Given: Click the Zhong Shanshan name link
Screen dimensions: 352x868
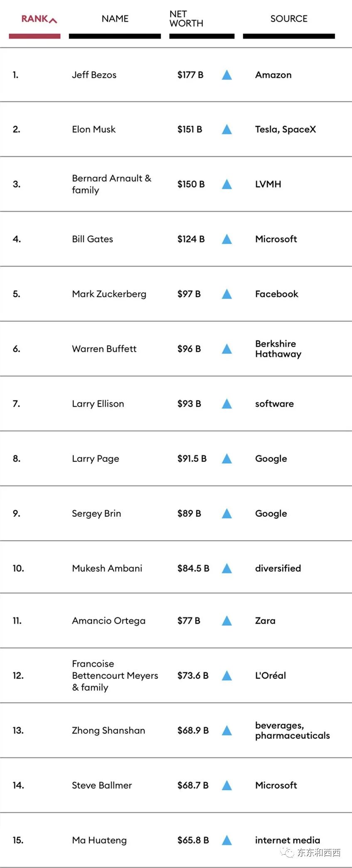Looking at the screenshot, I should (108, 731).
